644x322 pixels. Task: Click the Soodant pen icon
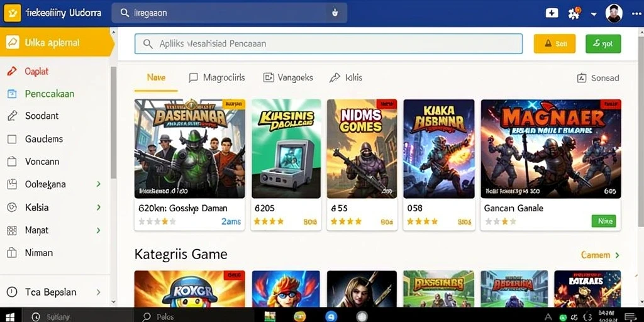tap(12, 116)
